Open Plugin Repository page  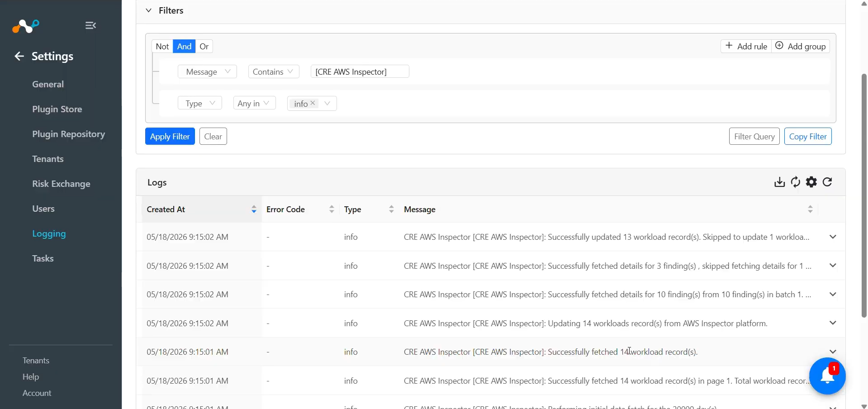coord(68,134)
